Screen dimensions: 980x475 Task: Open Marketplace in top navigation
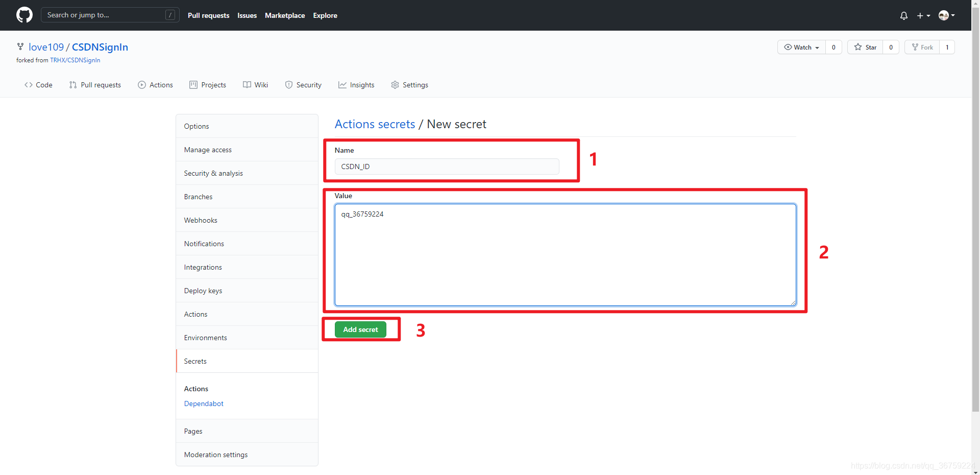tap(285, 15)
